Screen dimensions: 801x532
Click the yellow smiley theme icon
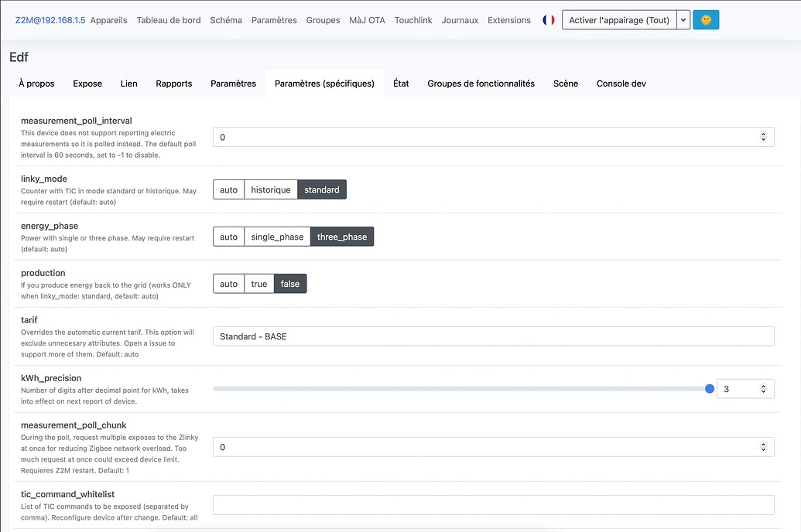(705, 20)
